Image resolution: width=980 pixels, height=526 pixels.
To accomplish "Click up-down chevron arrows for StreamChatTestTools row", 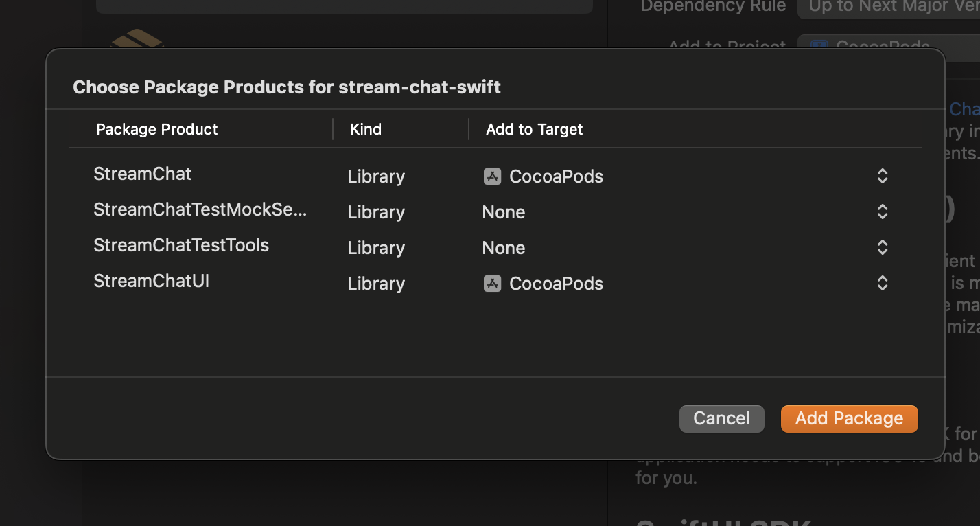I will 883,248.
